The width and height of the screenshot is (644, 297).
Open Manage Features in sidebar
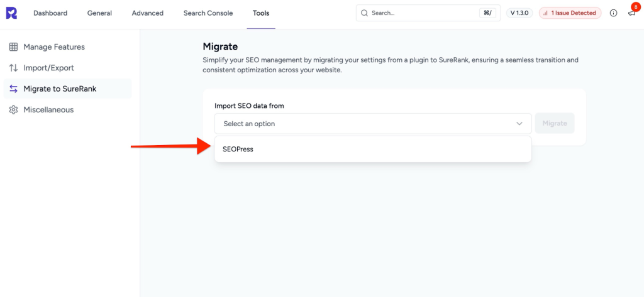(x=67, y=46)
